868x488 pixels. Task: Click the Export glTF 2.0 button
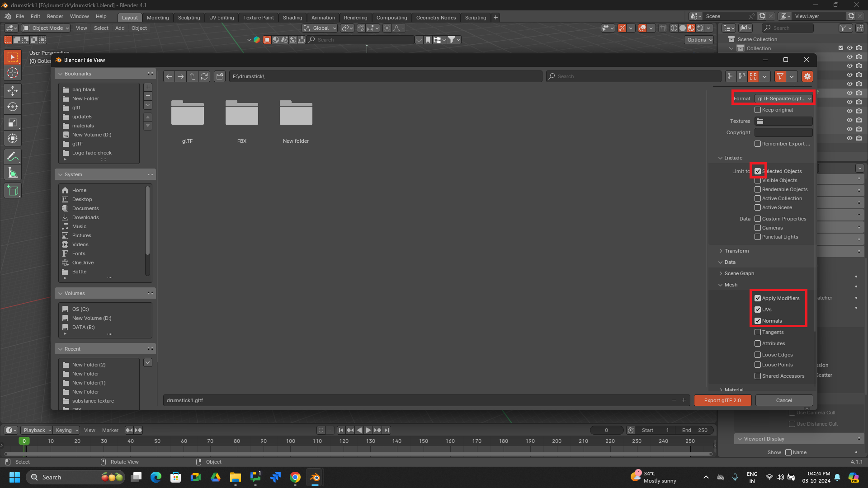(722, 400)
